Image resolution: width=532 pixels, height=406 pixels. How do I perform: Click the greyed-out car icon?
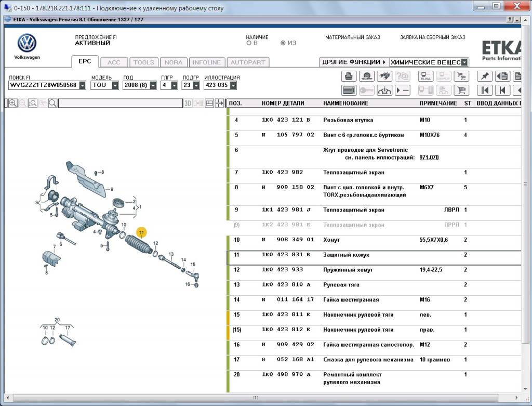[x=443, y=90]
